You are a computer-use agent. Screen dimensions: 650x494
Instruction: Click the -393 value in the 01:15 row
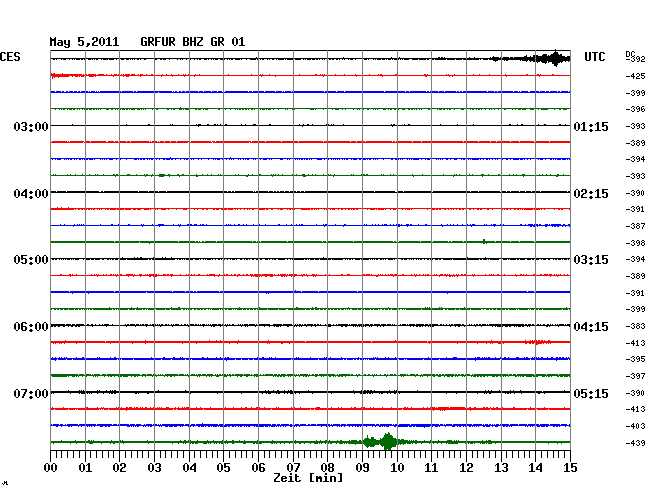click(635, 126)
